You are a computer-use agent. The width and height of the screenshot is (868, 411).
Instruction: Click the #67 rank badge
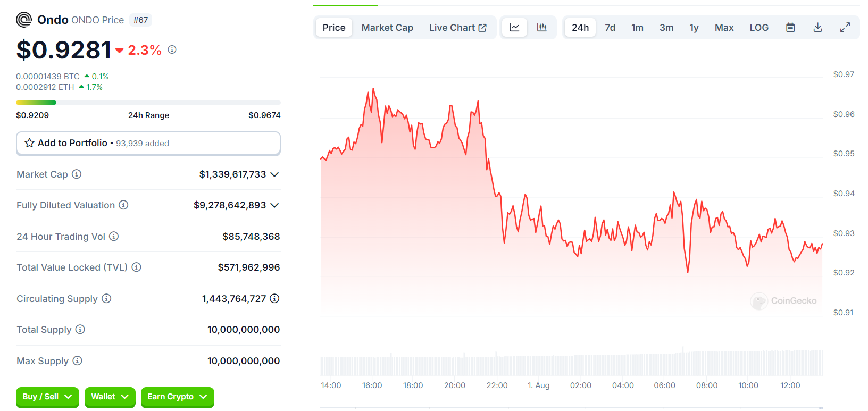point(141,20)
